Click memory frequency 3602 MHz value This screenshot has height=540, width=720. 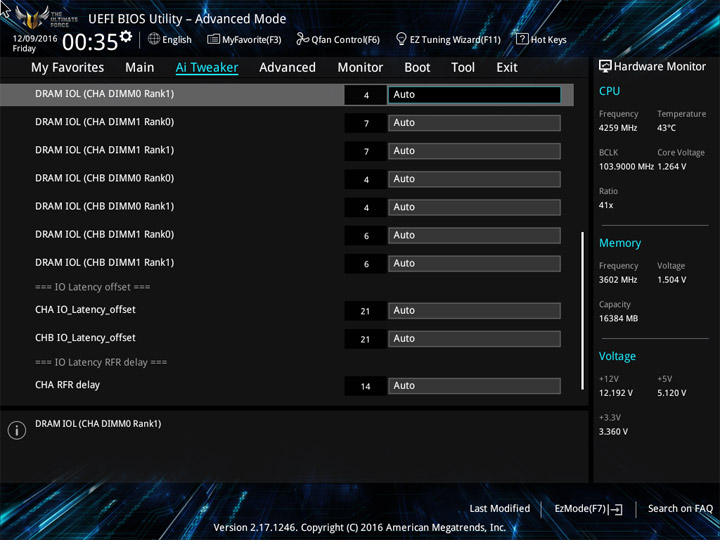tap(618, 279)
